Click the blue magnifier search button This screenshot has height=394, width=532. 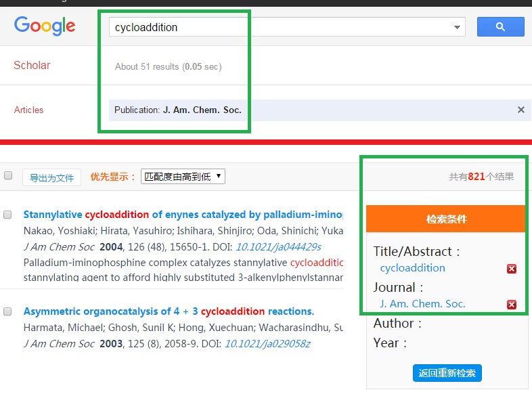tap(500, 27)
